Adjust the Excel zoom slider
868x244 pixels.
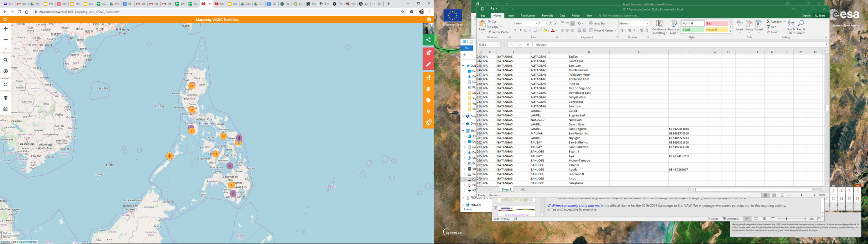[801, 195]
